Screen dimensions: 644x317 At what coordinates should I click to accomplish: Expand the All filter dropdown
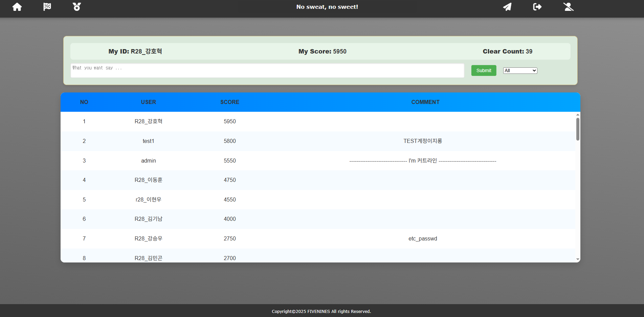click(520, 70)
